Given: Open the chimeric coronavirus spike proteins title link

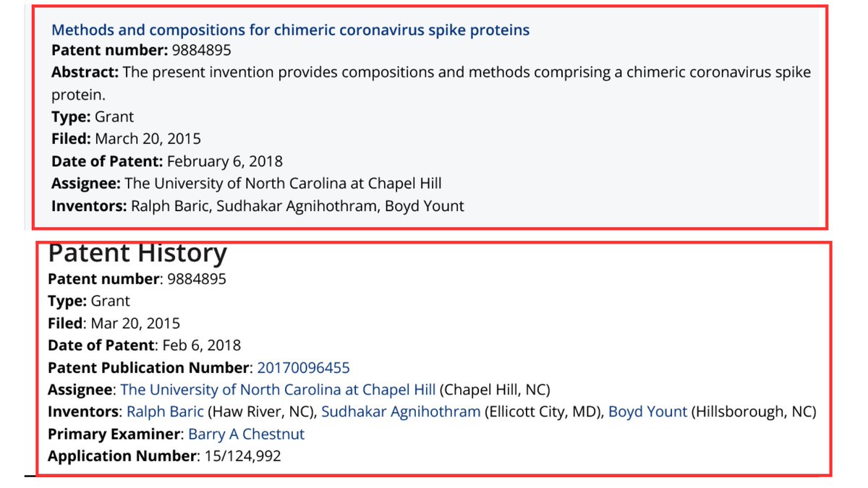Looking at the screenshot, I should click(x=290, y=30).
